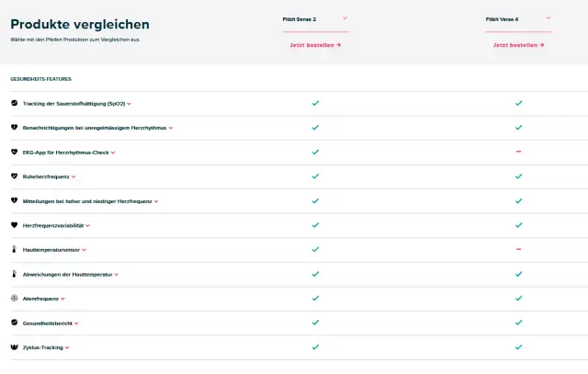The image size is (588, 374).
Task: Expand Abweichungen der Hauttemperatur info
Action: tap(117, 275)
